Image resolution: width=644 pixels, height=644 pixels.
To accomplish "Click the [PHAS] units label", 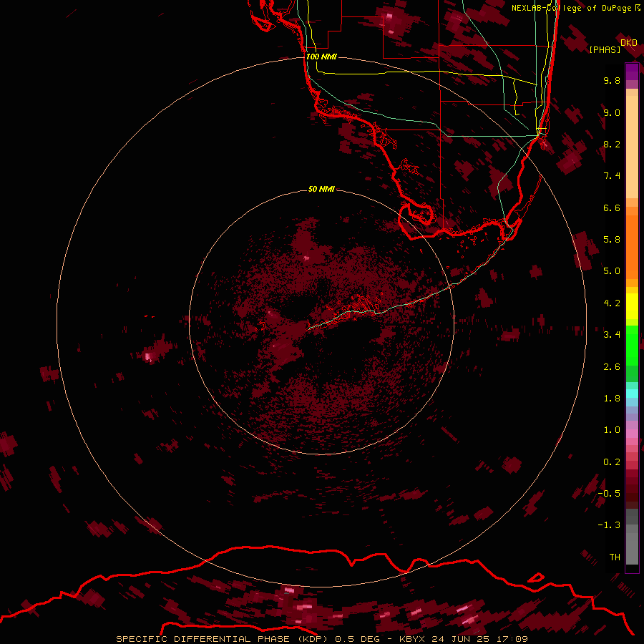I will (605, 49).
